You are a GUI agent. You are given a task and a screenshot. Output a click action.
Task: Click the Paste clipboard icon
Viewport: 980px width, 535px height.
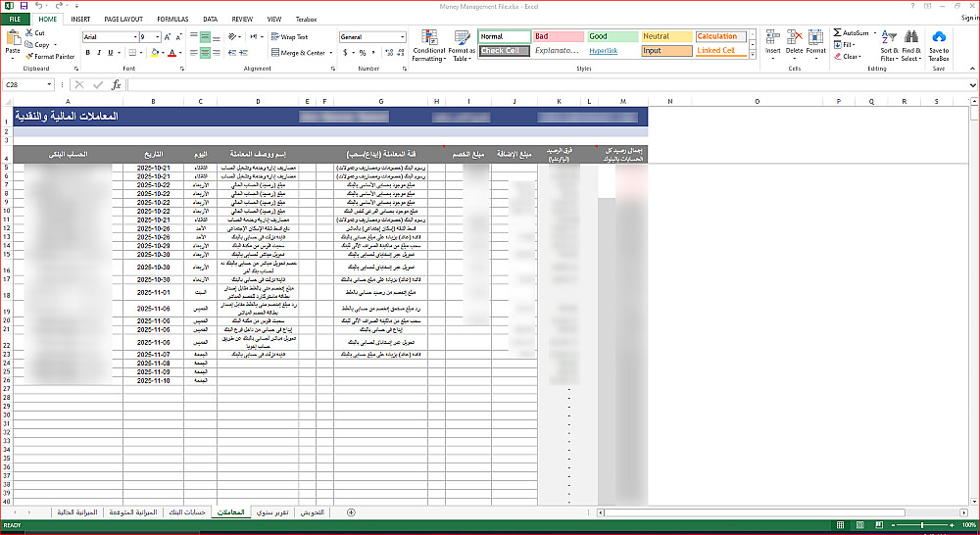click(x=13, y=39)
